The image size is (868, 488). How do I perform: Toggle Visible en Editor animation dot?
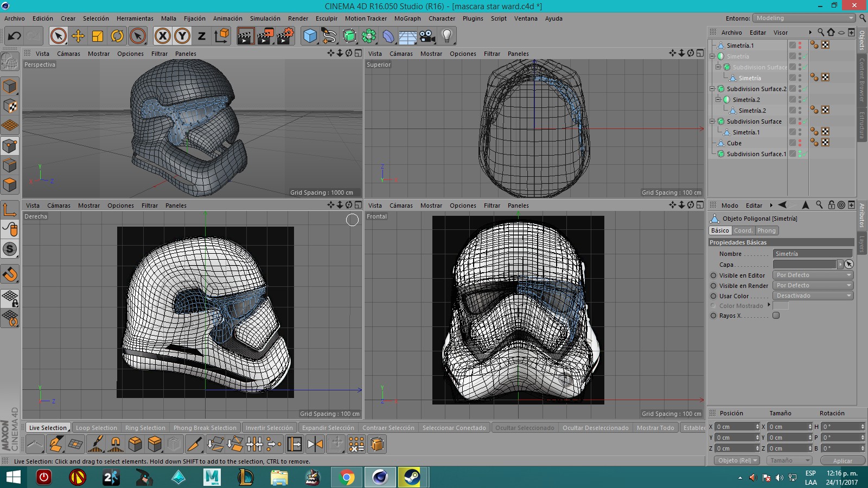(x=713, y=275)
